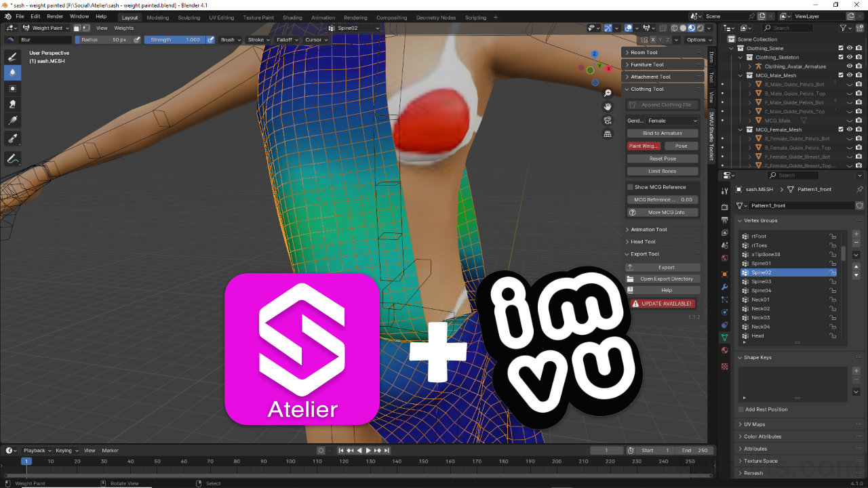
Task: Click the add vertex group plus icon
Action: (x=856, y=234)
